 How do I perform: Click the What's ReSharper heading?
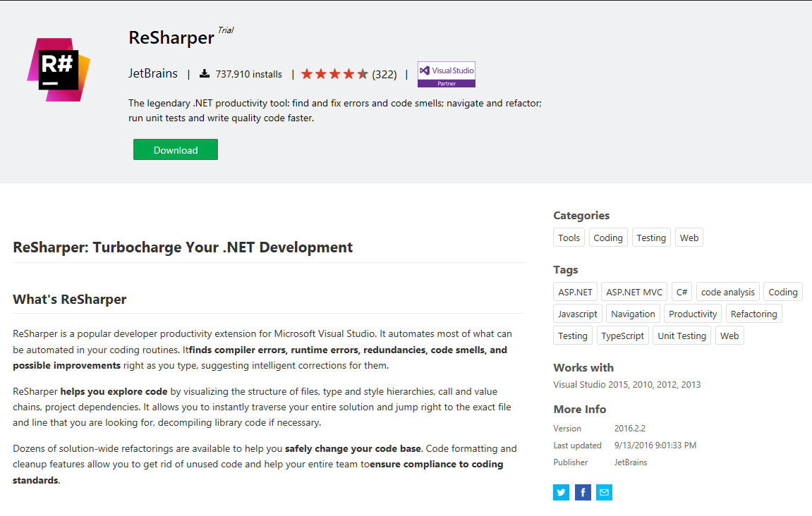tap(69, 299)
